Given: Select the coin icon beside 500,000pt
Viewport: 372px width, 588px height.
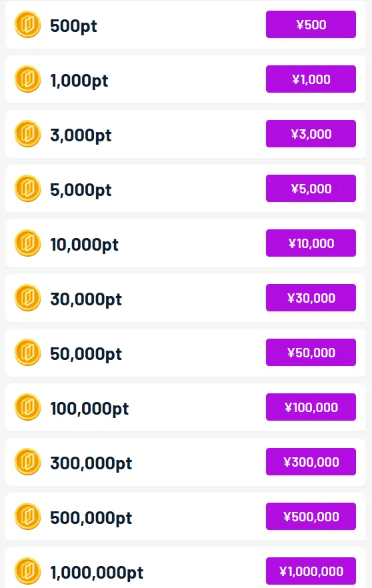Looking at the screenshot, I should click(x=27, y=517).
